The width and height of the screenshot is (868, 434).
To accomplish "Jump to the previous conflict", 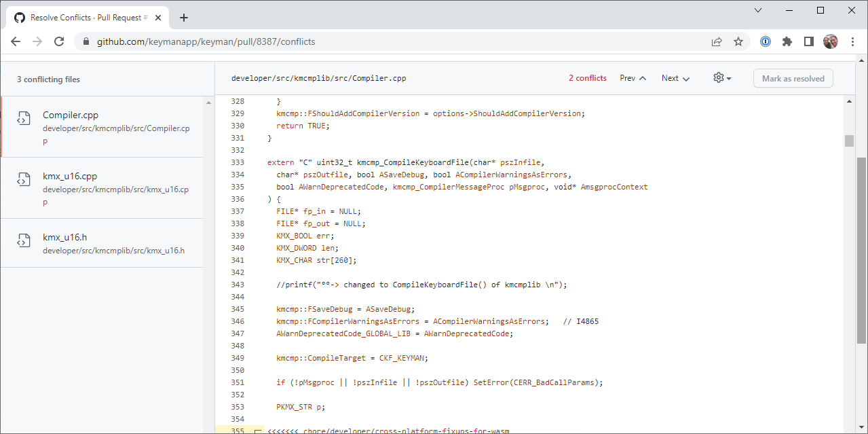I will 633,78.
